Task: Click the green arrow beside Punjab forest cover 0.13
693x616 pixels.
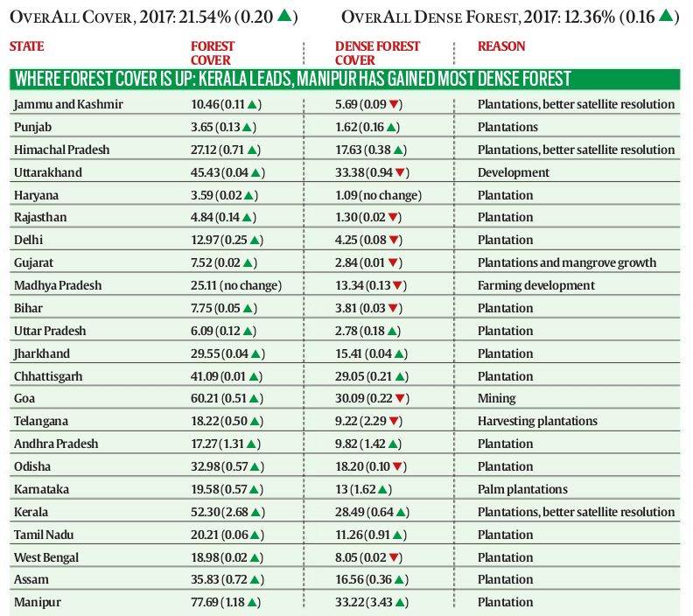Action: pyautogui.click(x=247, y=127)
